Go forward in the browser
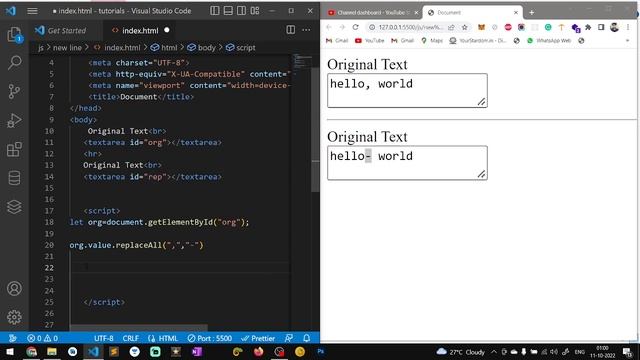Image resolution: width=640 pixels, height=360 pixels. click(342, 27)
